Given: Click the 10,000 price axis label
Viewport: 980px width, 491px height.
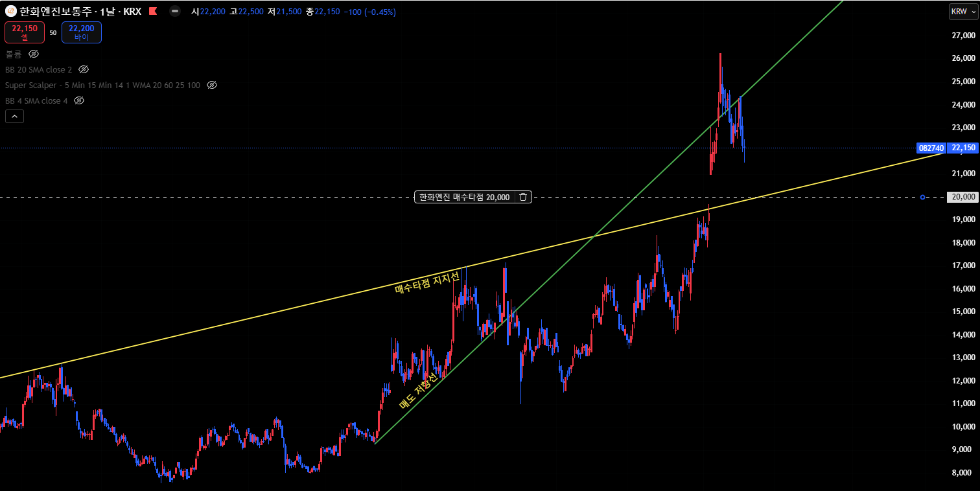Looking at the screenshot, I should click(964, 427).
